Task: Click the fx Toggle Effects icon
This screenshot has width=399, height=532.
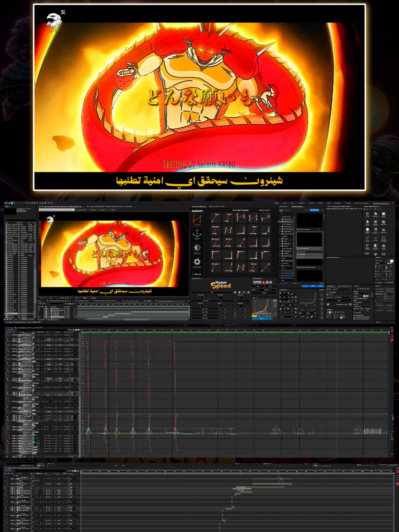Action: (383, 231)
